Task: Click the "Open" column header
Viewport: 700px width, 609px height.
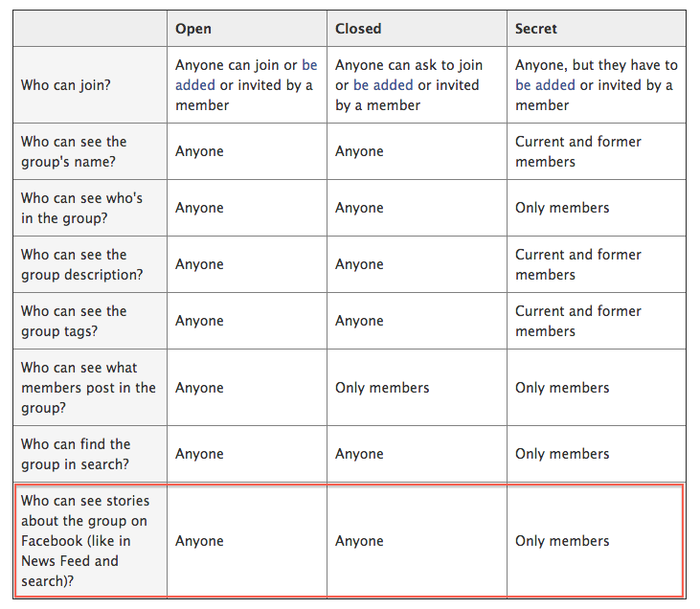Action: [193, 29]
